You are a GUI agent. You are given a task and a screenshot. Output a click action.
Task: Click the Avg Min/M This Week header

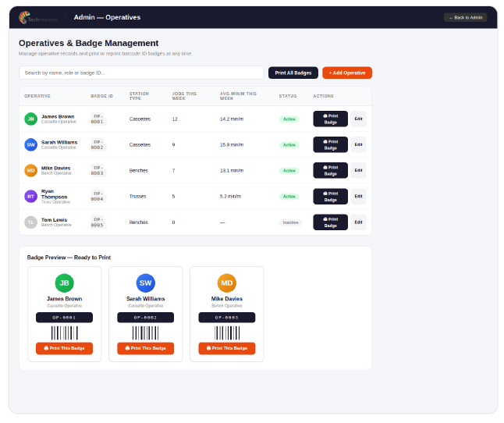238,96
